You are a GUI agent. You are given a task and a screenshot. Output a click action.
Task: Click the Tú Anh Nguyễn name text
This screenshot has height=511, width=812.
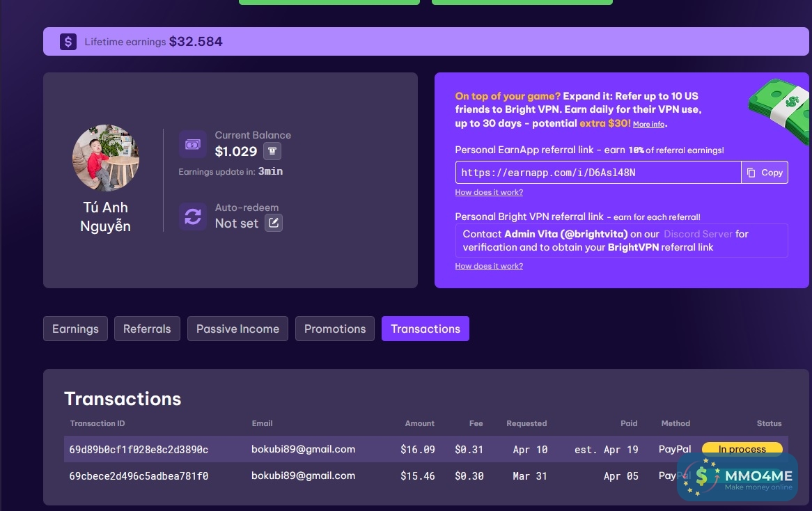click(106, 217)
